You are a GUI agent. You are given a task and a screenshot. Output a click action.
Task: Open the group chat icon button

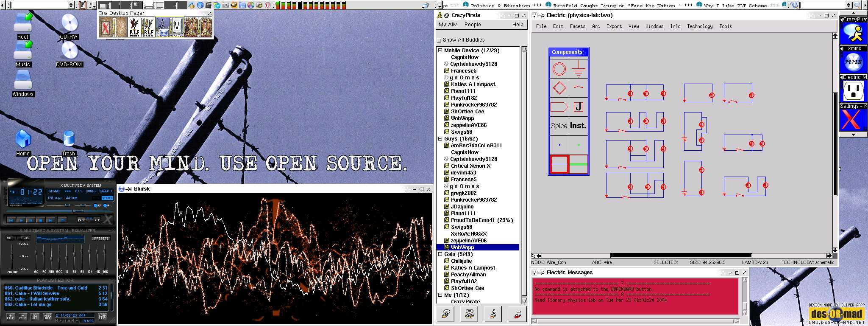tap(469, 314)
